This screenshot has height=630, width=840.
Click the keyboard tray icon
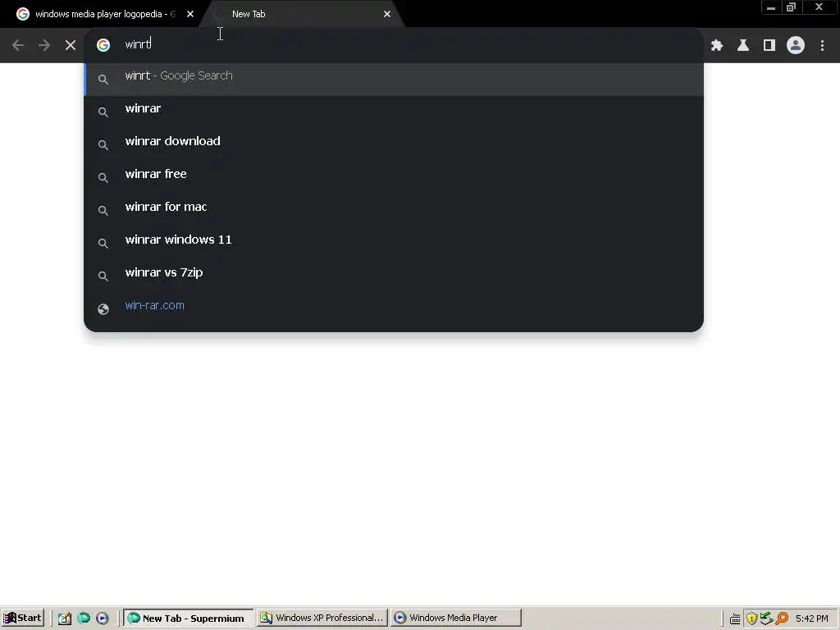click(736, 619)
